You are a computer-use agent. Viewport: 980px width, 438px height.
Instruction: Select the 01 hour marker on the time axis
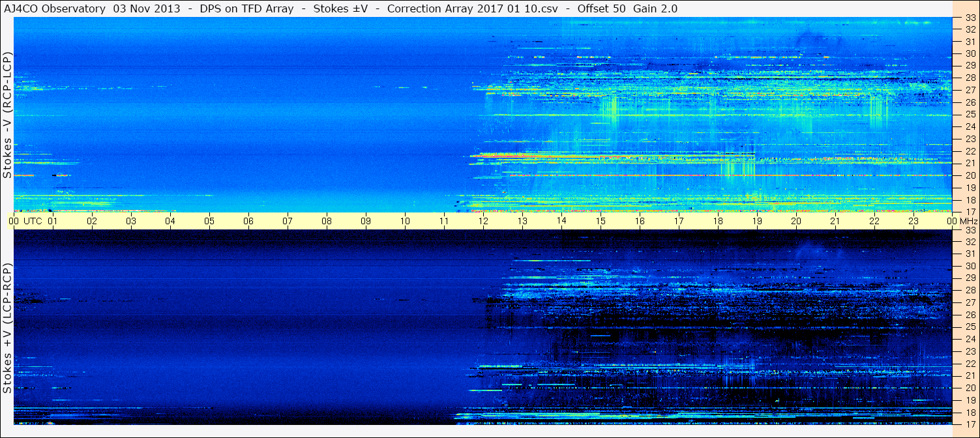53,221
